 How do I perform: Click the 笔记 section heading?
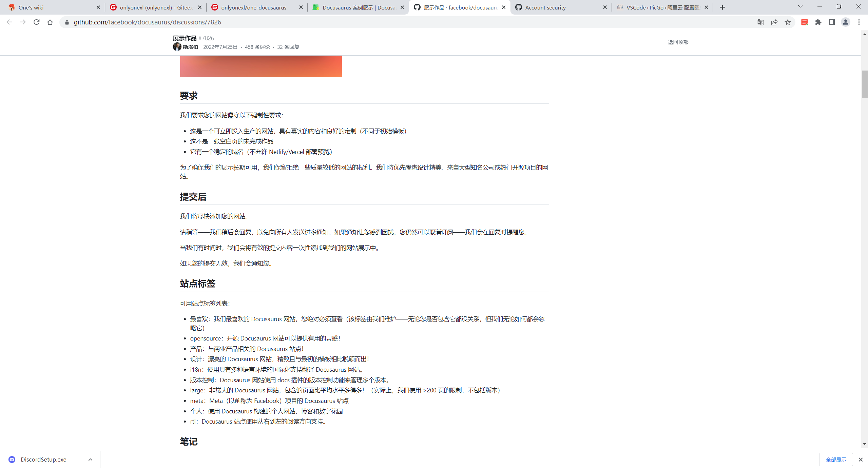[x=189, y=441]
